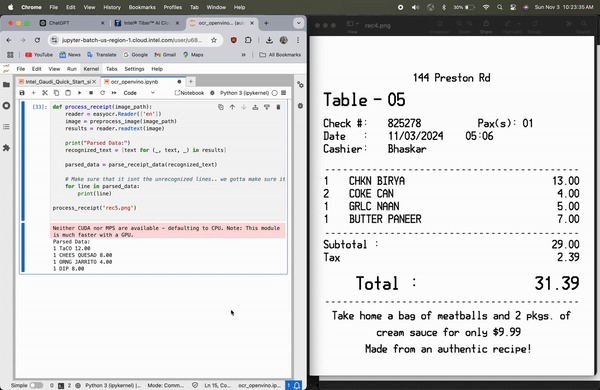Click the Chrome address bar URL

point(132,40)
